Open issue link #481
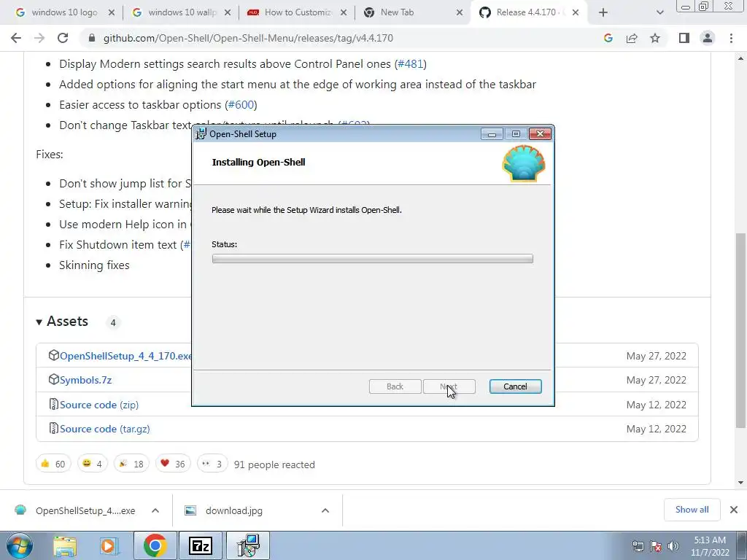Screen dimensions: 747x560 point(410,64)
